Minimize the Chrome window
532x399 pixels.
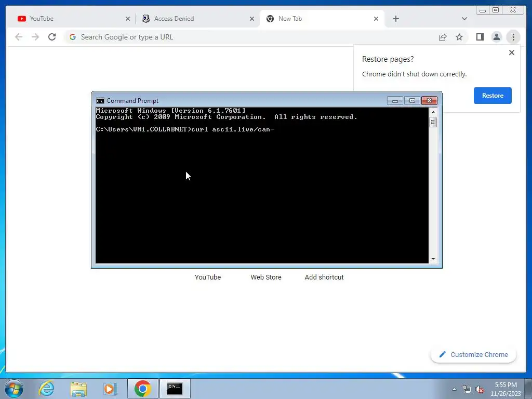[483, 10]
